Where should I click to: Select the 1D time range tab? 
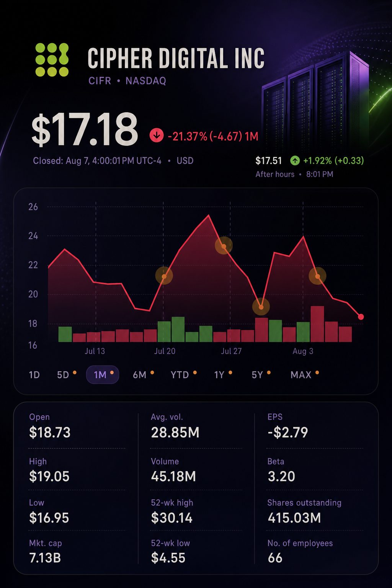click(34, 375)
